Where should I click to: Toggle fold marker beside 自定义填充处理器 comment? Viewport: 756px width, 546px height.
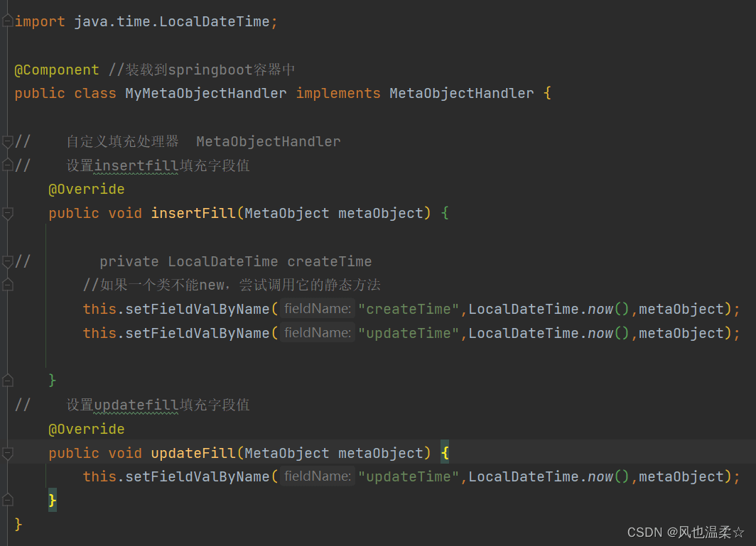point(7,142)
